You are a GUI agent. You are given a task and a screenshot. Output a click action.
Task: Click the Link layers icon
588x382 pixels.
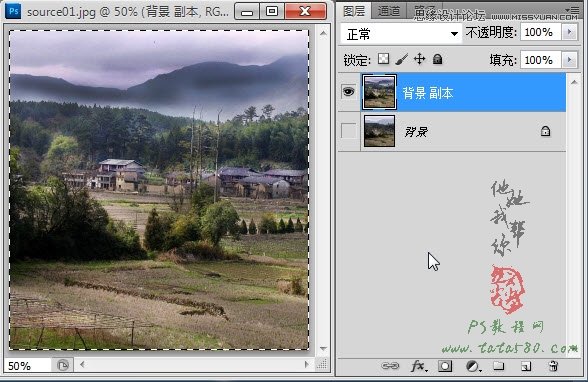coord(390,366)
